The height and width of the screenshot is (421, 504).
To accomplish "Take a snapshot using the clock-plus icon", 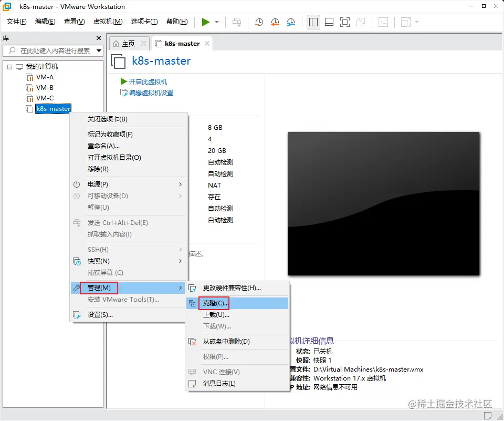I will tap(259, 22).
